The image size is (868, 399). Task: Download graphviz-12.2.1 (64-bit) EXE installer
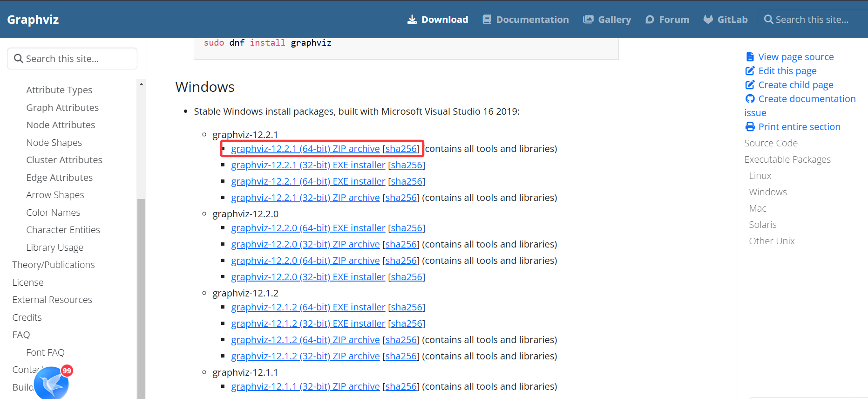[308, 181]
